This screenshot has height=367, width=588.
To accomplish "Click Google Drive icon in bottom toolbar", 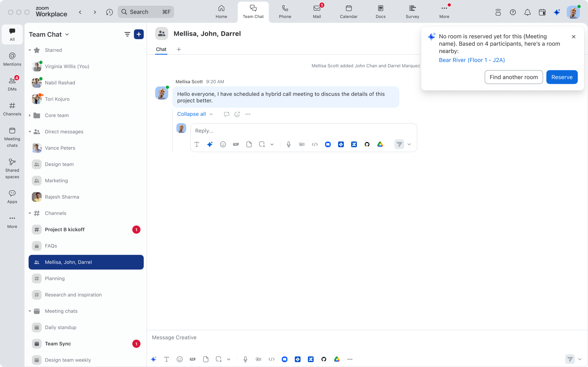I will tap(337, 359).
